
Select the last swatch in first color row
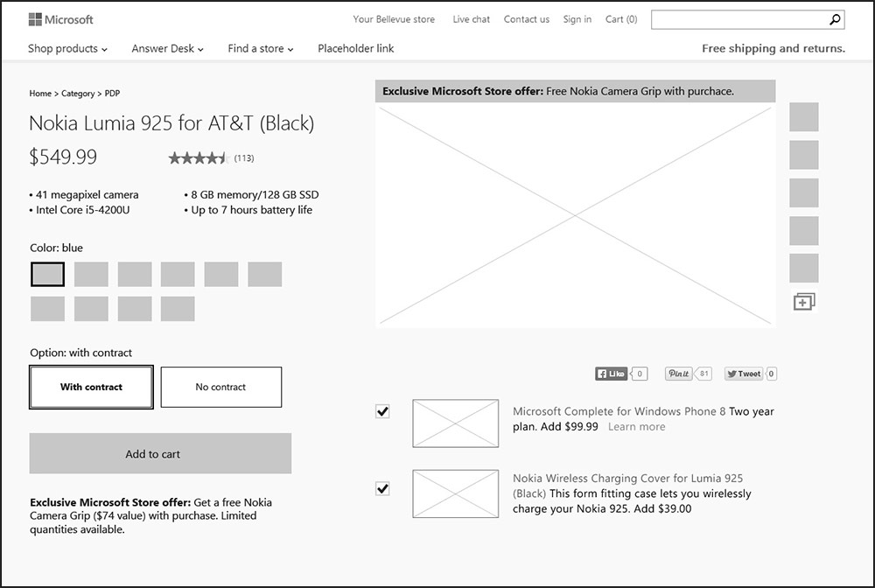264,275
